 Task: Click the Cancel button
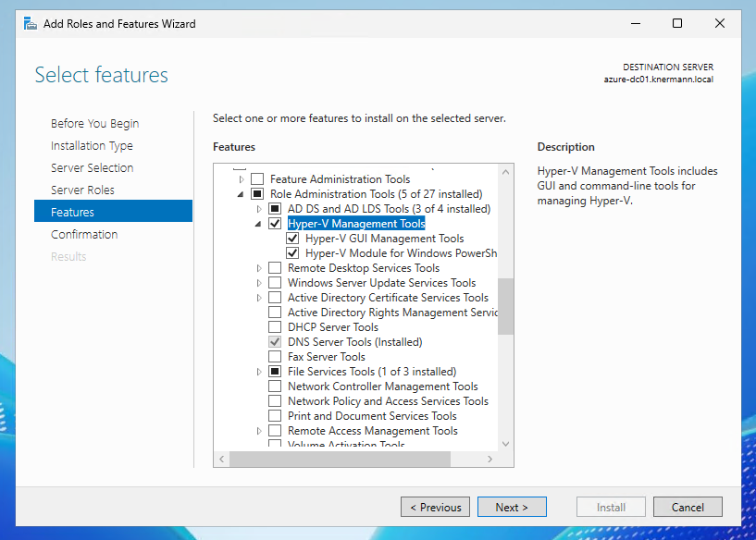coord(688,507)
